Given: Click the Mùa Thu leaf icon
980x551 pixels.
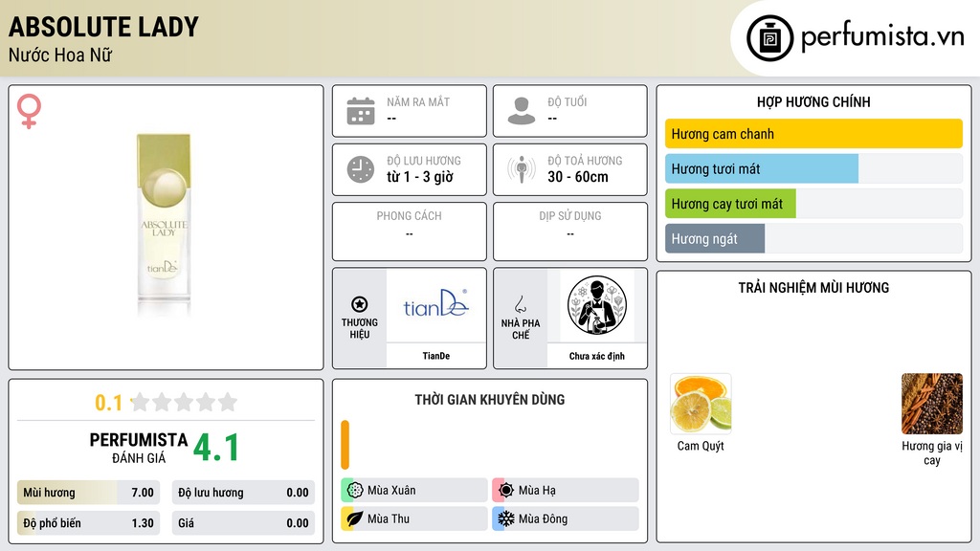Looking at the screenshot, I should [355, 518].
